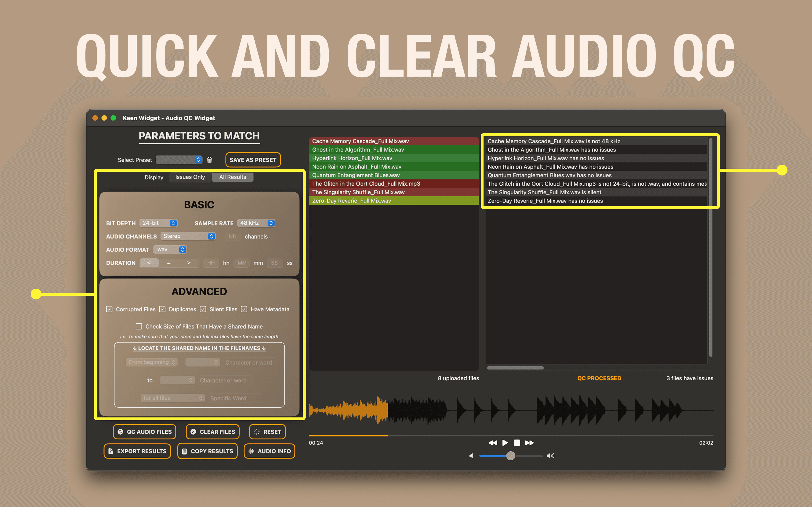Expand the Audio Channels Stereo dropdown
Viewport: 812px width, 507px height.
[188, 236]
